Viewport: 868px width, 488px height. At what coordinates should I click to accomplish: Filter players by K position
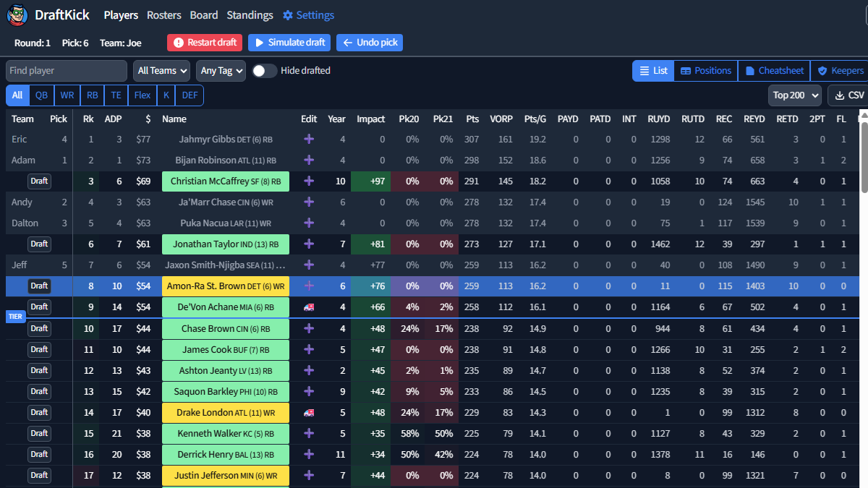166,95
